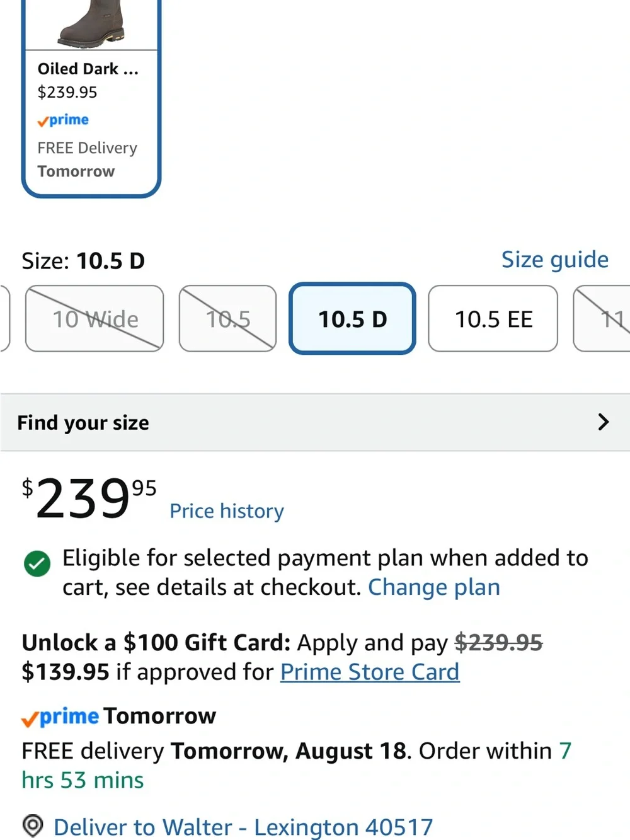
Task: Click the Find your size chevron arrow
Action: click(x=603, y=422)
